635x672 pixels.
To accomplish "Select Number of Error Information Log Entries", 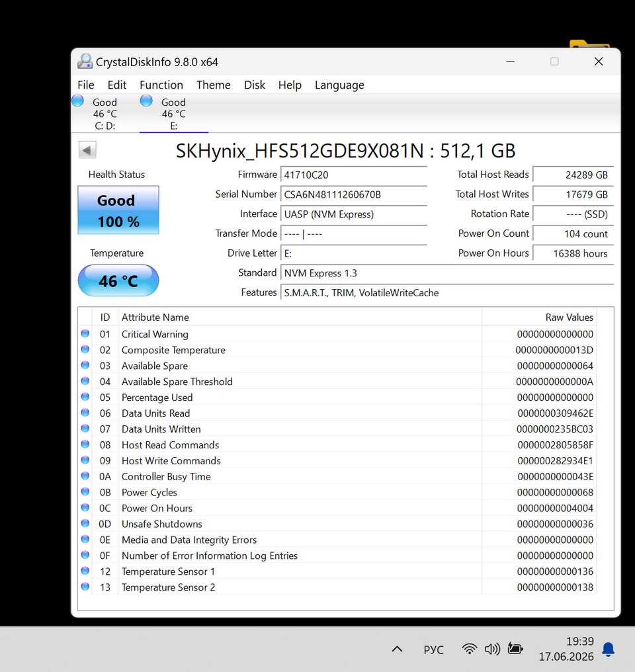I will coord(210,556).
